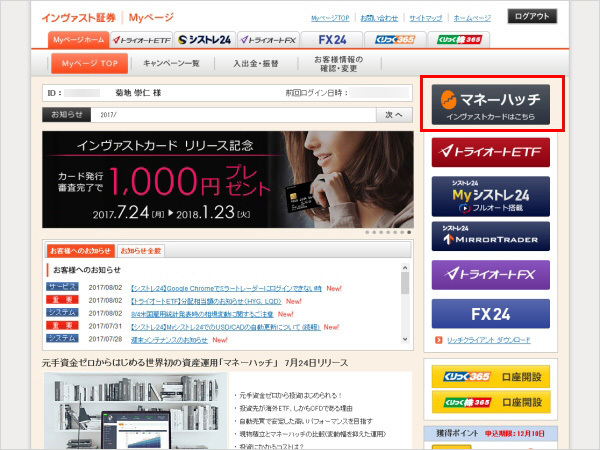Click the ログアウト button
This screenshot has height=450, width=600.
click(x=532, y=16)
